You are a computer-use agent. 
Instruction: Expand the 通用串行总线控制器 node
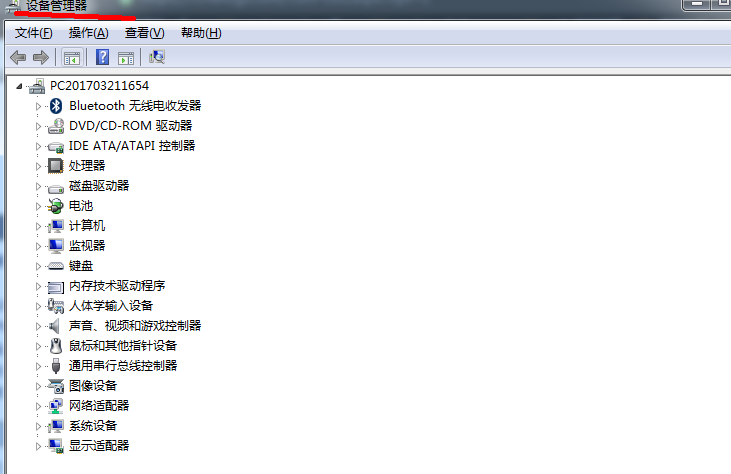(x=38, y=366)
